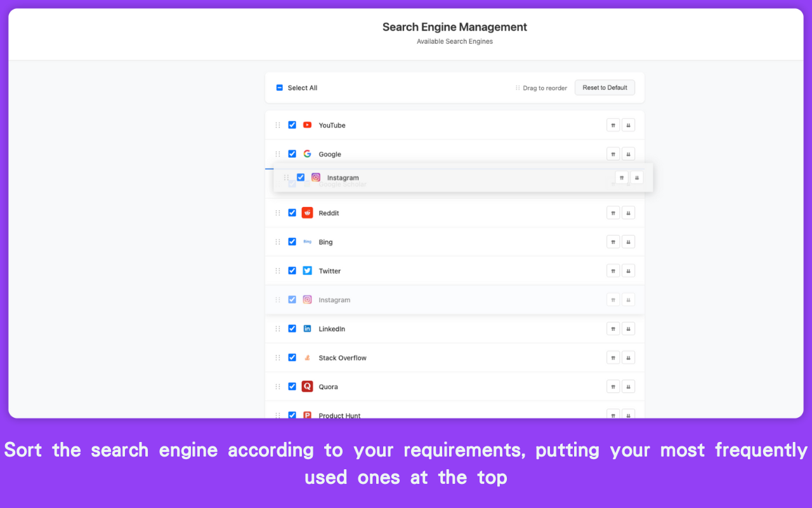Click the YouTube logo icon

click(x=307, y=125)
